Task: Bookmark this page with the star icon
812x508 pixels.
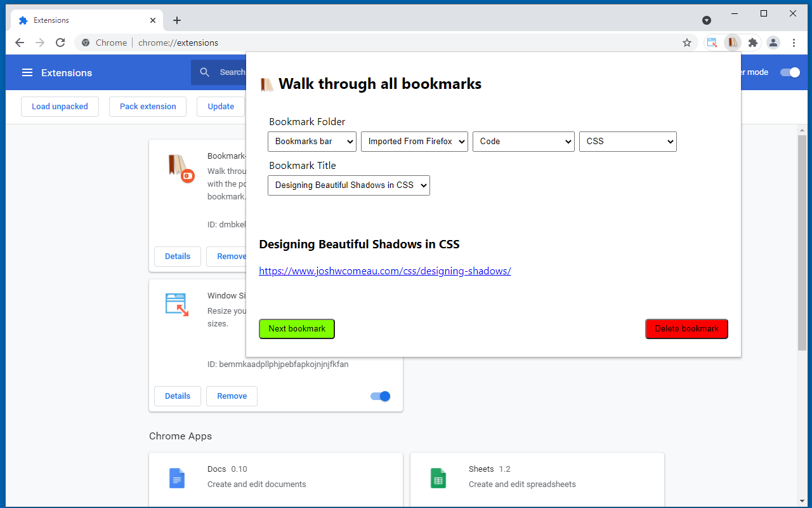Action: (x=688, y=43)
